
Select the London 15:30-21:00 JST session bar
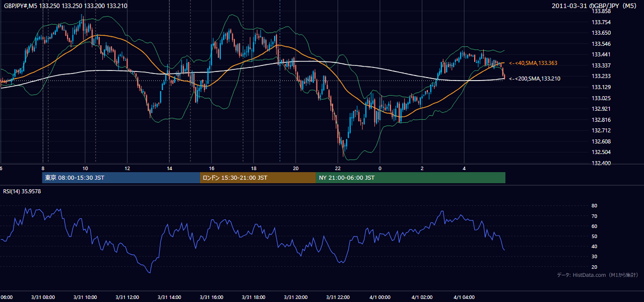coord(258,178)
